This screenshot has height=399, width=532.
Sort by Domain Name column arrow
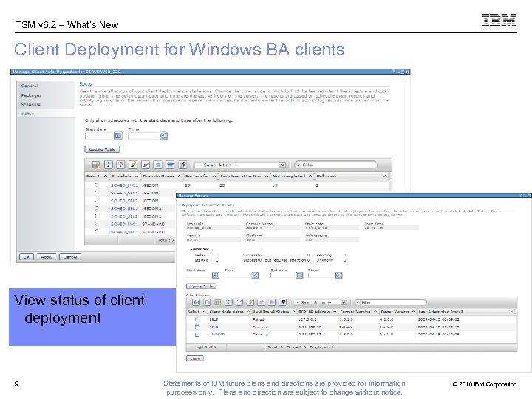tap(179, 176)
